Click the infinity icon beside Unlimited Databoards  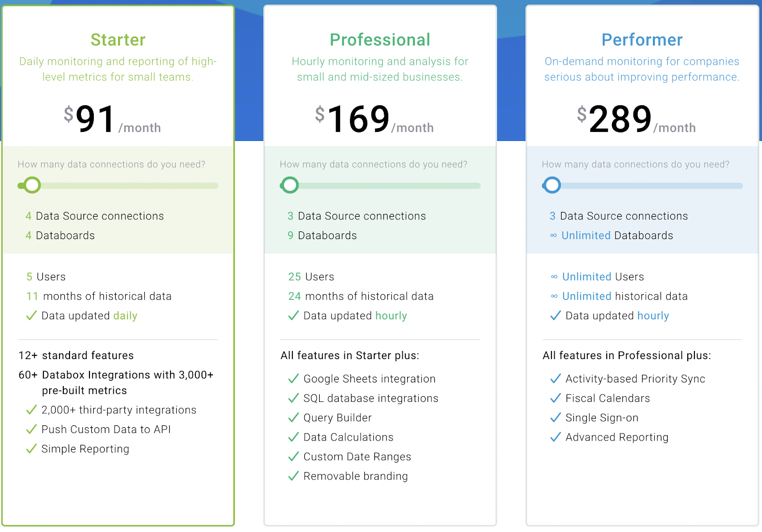click(x=553, y=235)
